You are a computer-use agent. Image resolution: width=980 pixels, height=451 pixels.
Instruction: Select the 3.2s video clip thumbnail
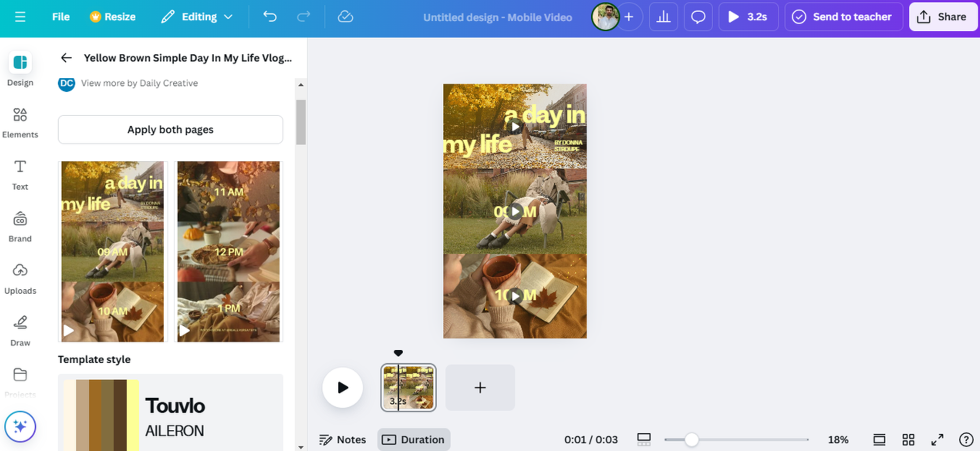coord(408,387)
